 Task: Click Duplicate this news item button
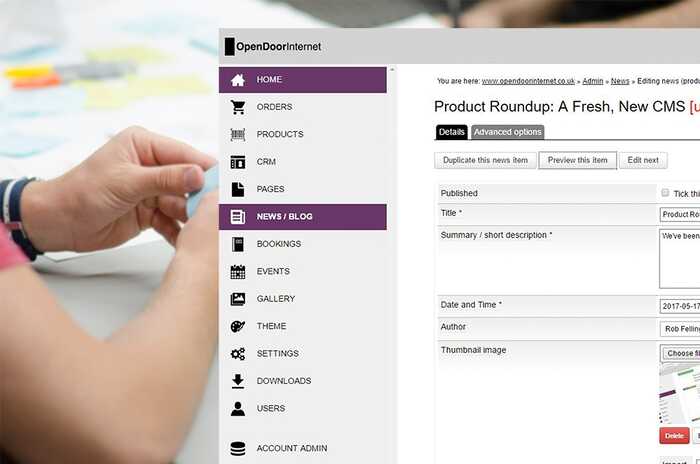point(485,160)
